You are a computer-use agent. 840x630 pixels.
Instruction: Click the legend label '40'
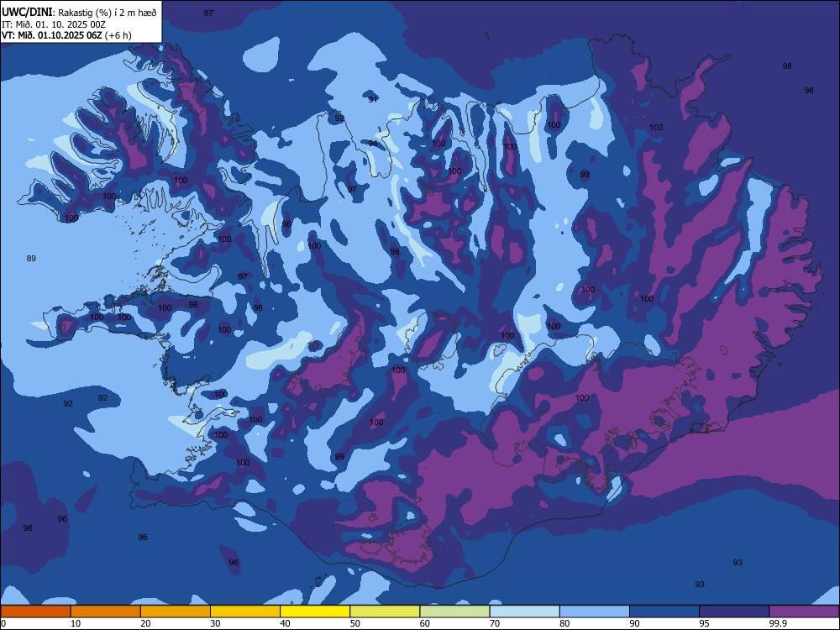click(286, 623)
